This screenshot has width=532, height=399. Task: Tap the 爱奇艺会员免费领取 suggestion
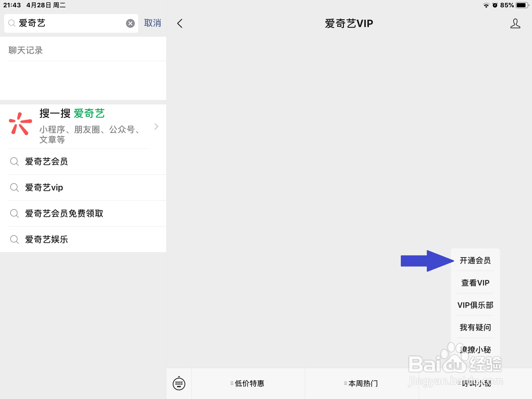(64, 214)
